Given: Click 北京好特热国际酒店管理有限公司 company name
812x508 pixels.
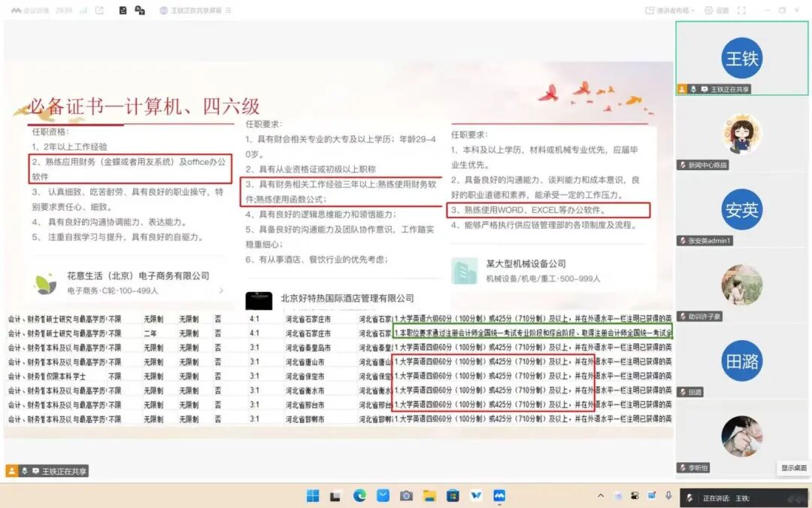Looking at the screenshot, I should pos(347,298).
